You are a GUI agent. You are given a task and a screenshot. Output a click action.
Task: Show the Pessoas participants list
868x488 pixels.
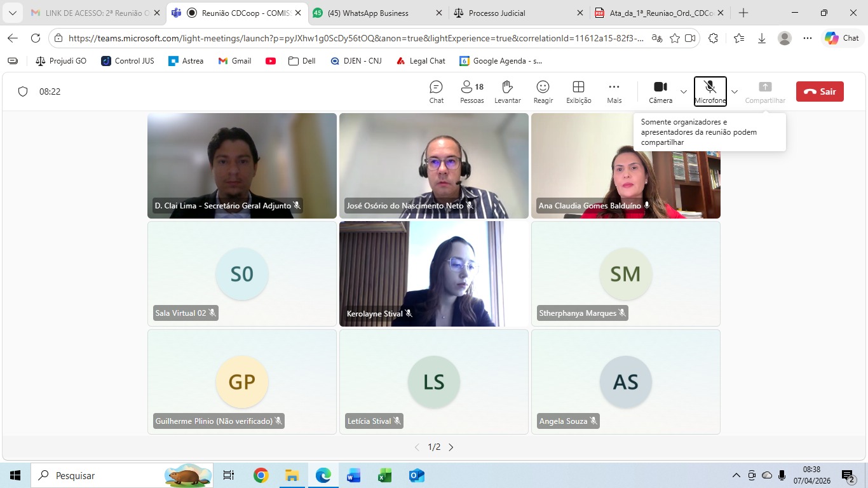click(x=471, y=91)
